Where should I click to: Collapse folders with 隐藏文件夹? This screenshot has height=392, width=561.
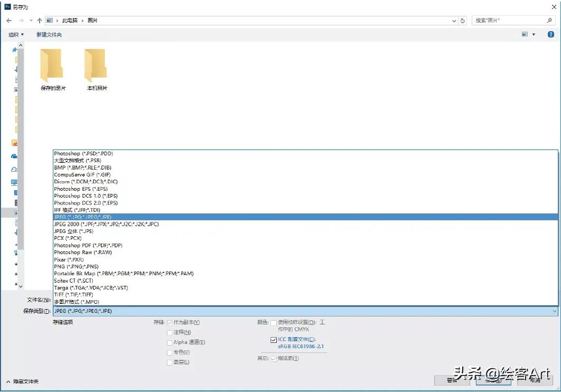pyautogui.click(x=23, y=381)
